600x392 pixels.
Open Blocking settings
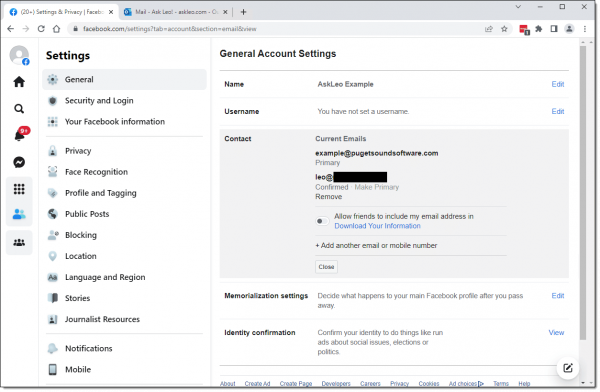click(124, 235)
